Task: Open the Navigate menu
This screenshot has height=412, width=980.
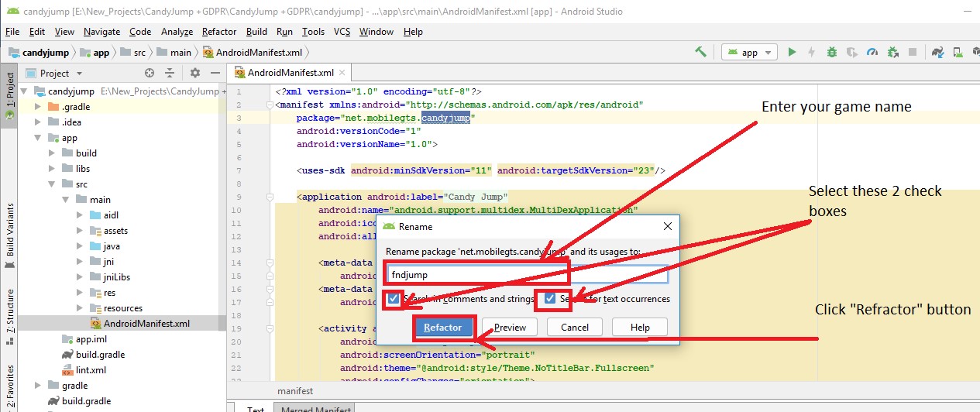Action: pyautogui.click(x=102, y=32)
